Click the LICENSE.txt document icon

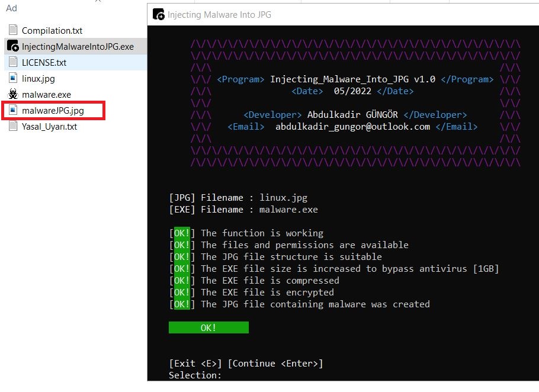coord(12,62)
